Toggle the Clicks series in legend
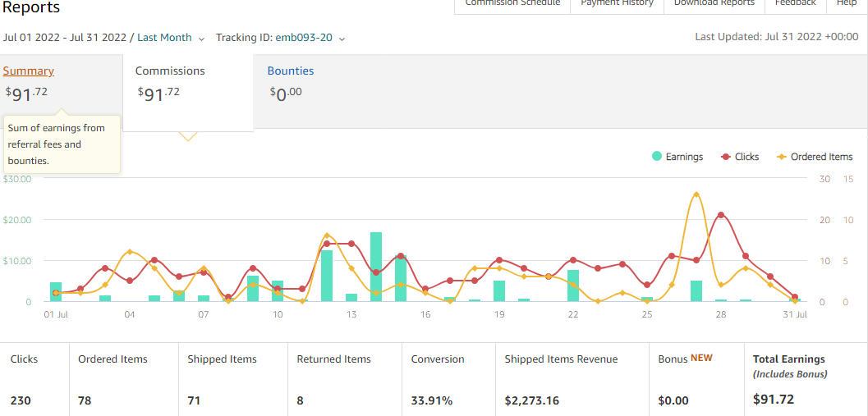Image resolution: width=868 pixels, height=416 pixels. pyautogui.click(x=740, y=157)
